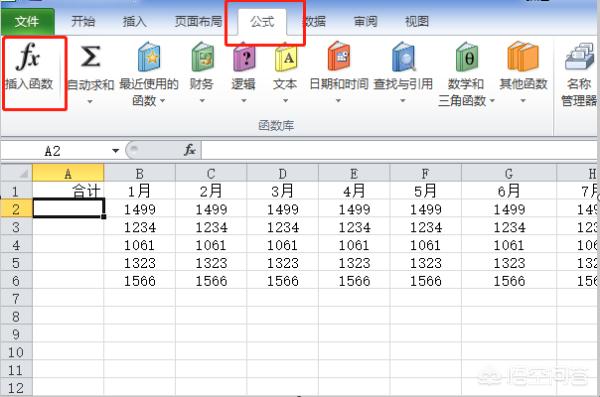Screen dimensions: 600x397
Task: Click cell D4 with value 1061
Action: click(282, 245)
